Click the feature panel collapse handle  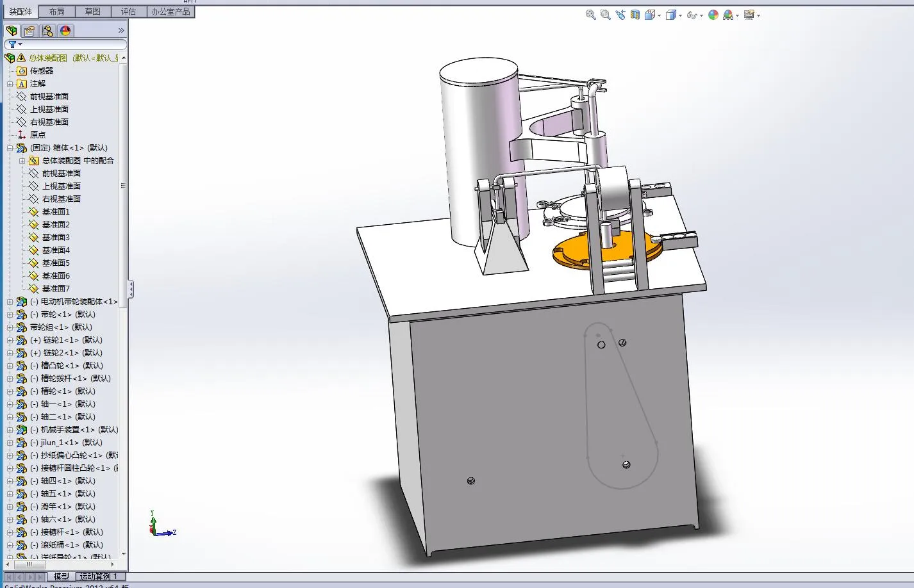(131, 289)
